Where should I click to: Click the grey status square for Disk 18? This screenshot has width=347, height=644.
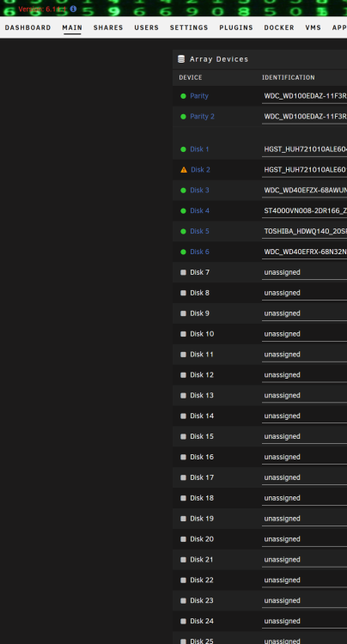click(x=183, y=498)
